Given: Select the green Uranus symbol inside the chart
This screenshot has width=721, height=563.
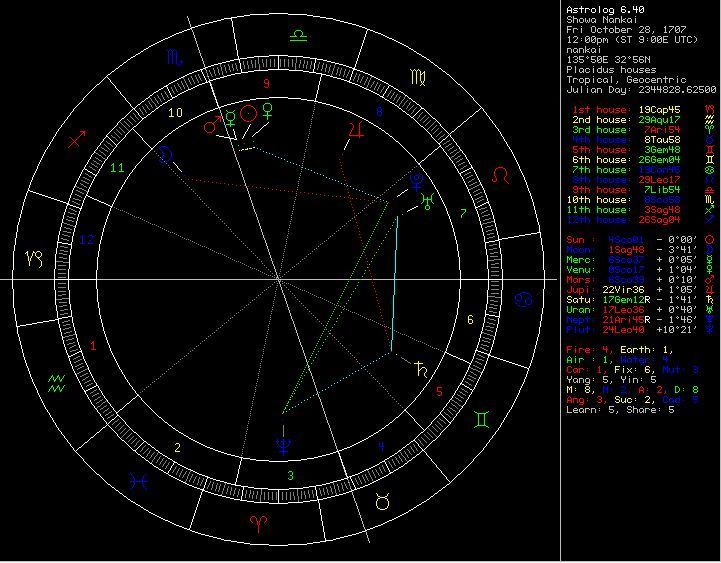Looking at the screenshot, I should click(x=428, y=201).
